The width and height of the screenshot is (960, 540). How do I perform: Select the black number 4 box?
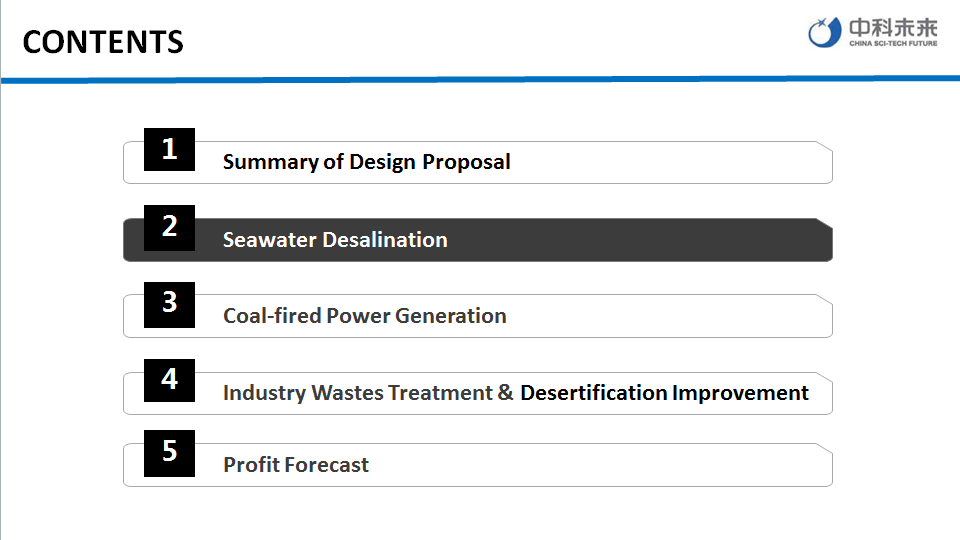point(169,380)
